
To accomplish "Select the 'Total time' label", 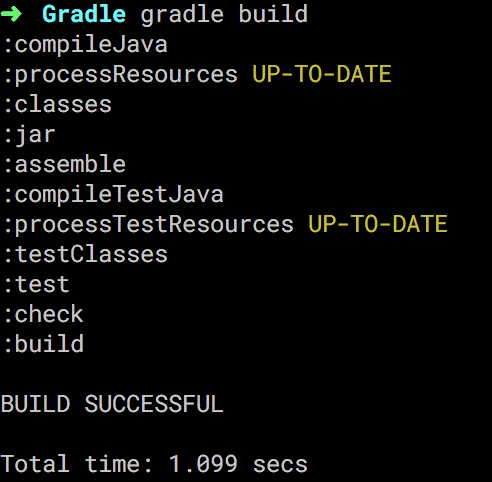I will point(76,464).
